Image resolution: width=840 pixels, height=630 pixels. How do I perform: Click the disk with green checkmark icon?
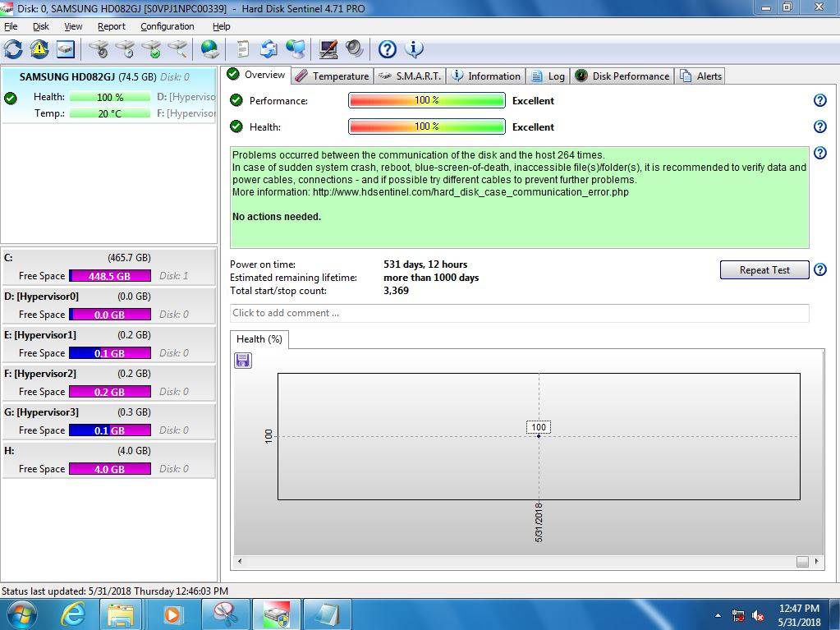tap(151, 49)
